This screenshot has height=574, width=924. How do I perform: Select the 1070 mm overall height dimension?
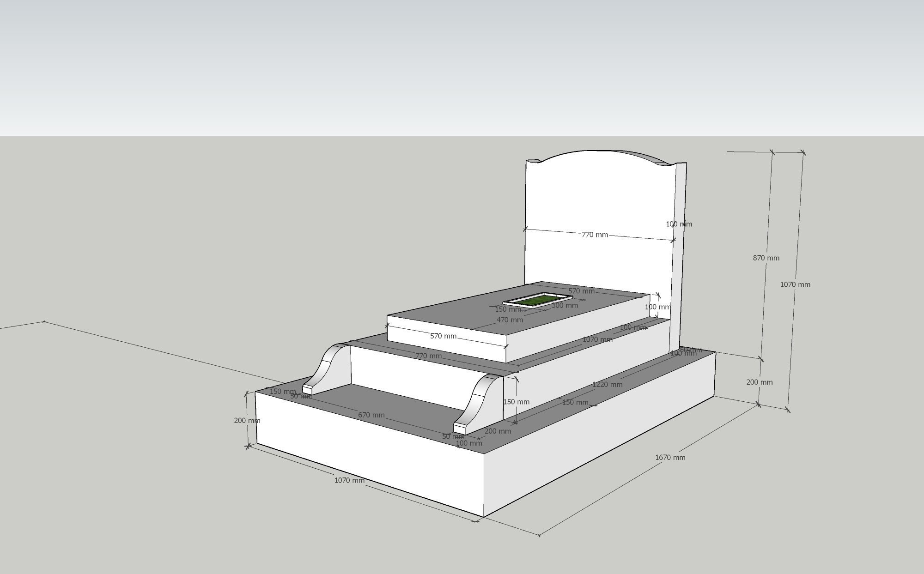[x=795, y=284]
